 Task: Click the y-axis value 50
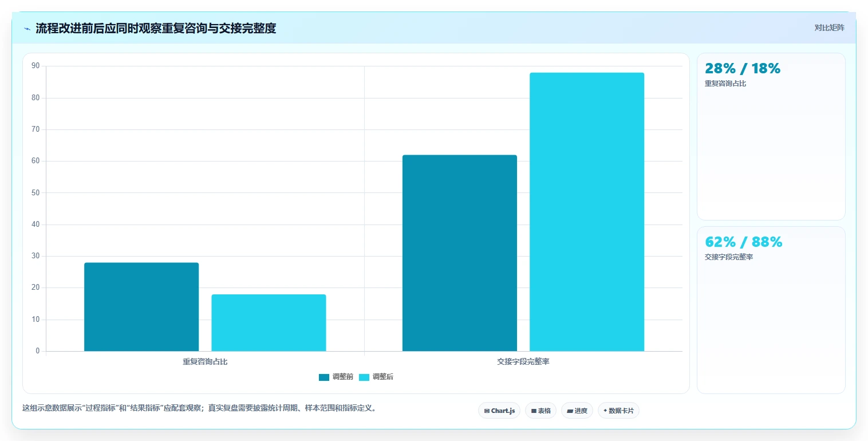click(35, 192)
